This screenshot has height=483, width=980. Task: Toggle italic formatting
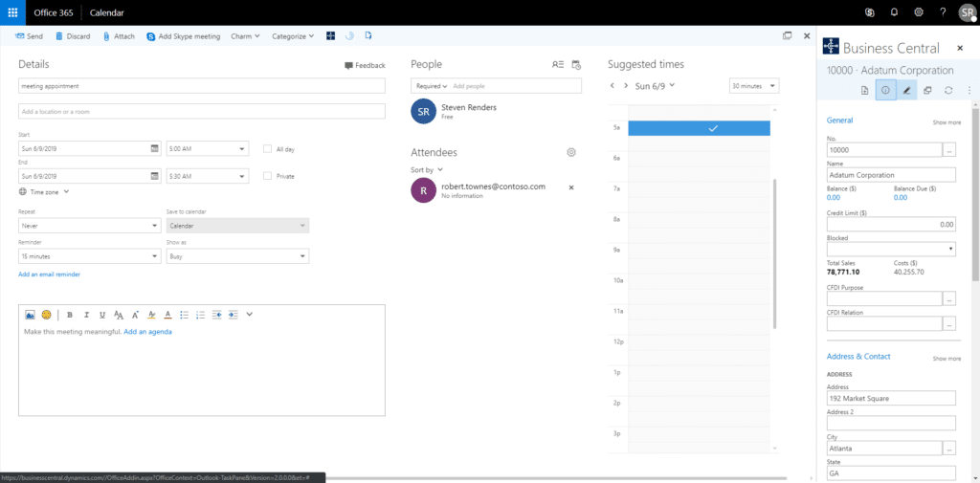[x=86, y=315]
